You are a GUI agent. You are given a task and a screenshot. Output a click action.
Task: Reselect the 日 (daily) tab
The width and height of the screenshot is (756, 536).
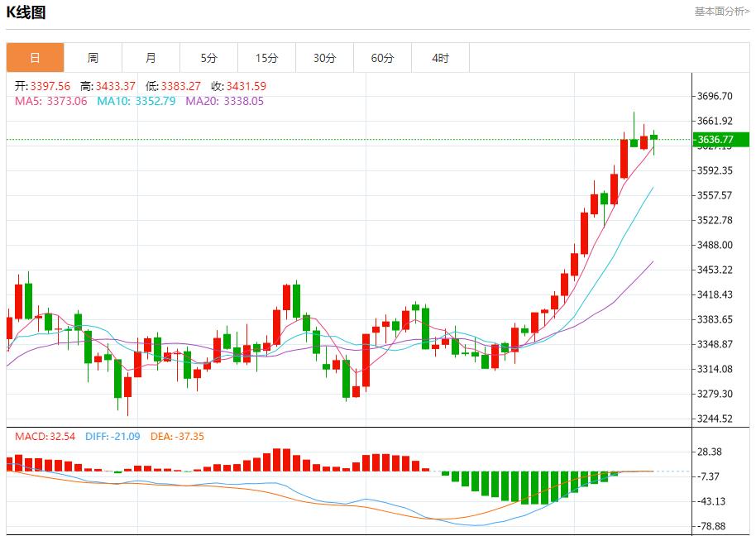point(35,57)
